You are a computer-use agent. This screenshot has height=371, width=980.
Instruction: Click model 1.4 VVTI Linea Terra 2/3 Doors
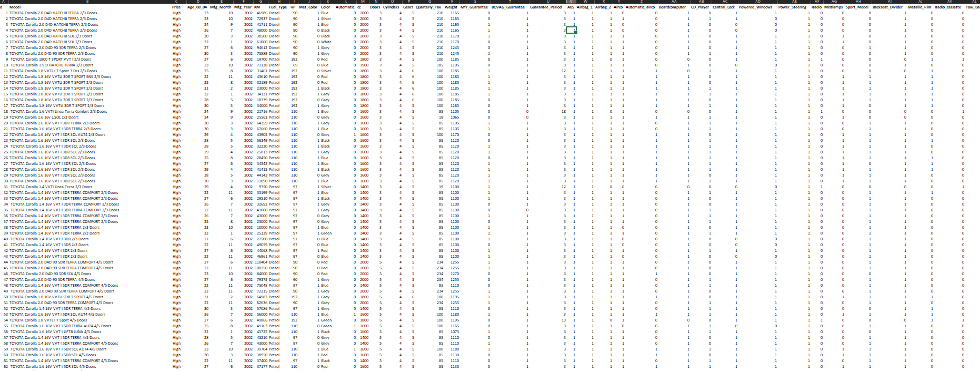51,187
